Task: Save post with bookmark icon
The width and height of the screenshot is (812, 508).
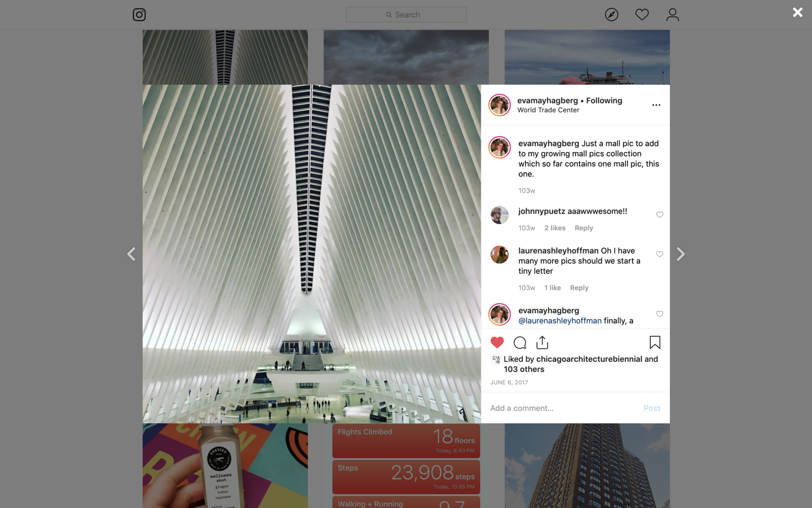Action: (x=655, y=343)
